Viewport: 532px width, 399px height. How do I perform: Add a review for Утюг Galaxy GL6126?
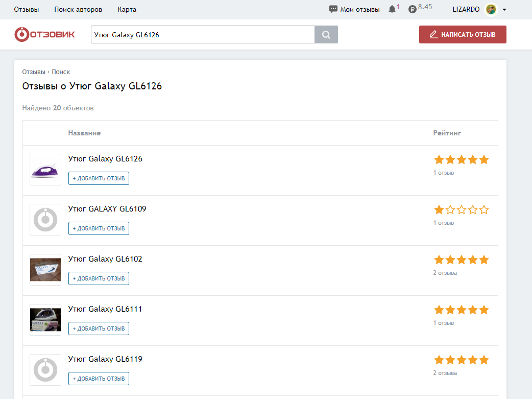pyautogui.click(x=99, y=178)
